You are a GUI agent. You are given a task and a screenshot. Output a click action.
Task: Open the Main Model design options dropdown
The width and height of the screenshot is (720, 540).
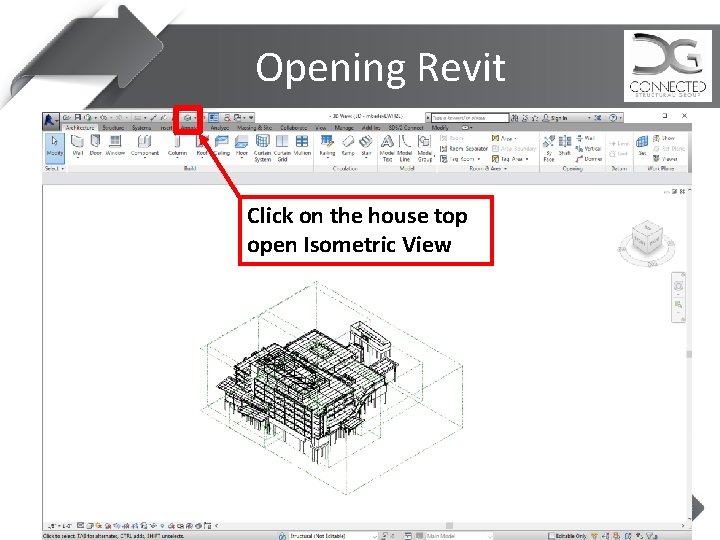click(x=459, y=536)
